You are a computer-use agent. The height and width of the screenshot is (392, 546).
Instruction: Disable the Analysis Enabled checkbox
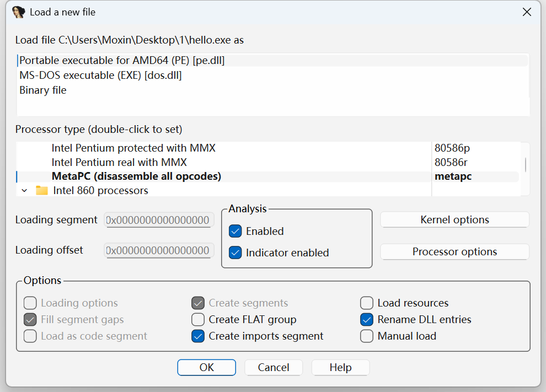[235, 232]
